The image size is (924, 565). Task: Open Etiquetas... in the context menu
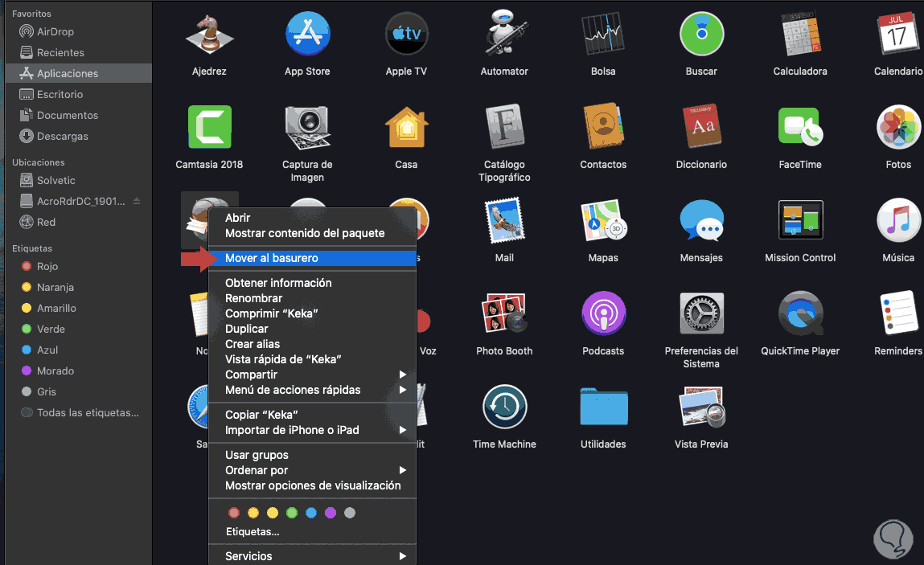(253, 531)
